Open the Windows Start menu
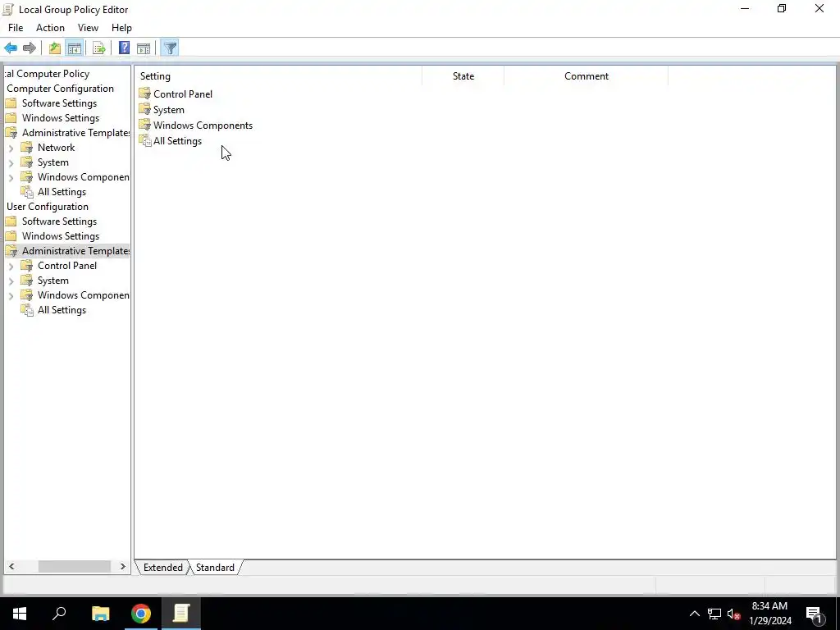 [20, 614]
